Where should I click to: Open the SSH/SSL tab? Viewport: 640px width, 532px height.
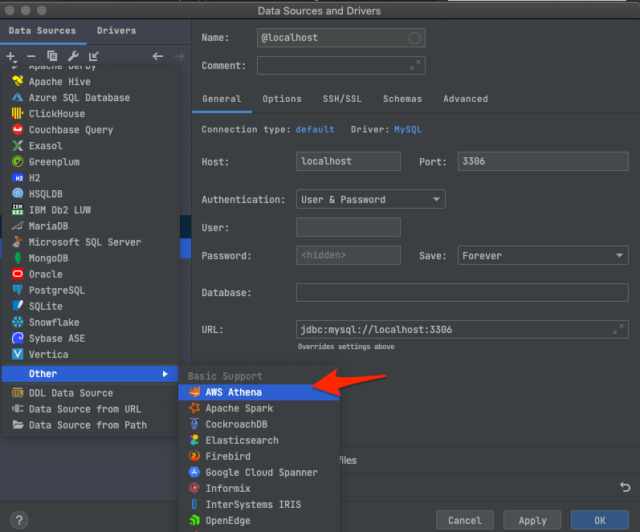pyautogui.click(x=342, y=99)
